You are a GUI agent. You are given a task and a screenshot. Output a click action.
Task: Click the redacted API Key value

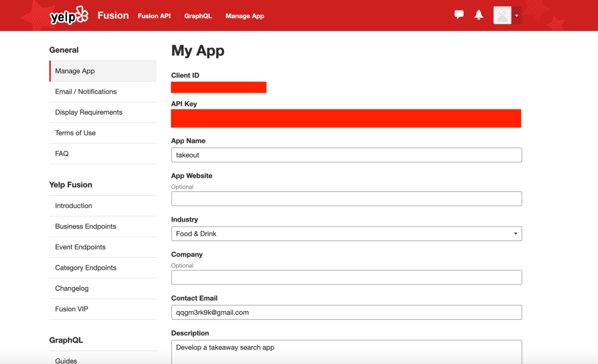click(x=346, y=119)
